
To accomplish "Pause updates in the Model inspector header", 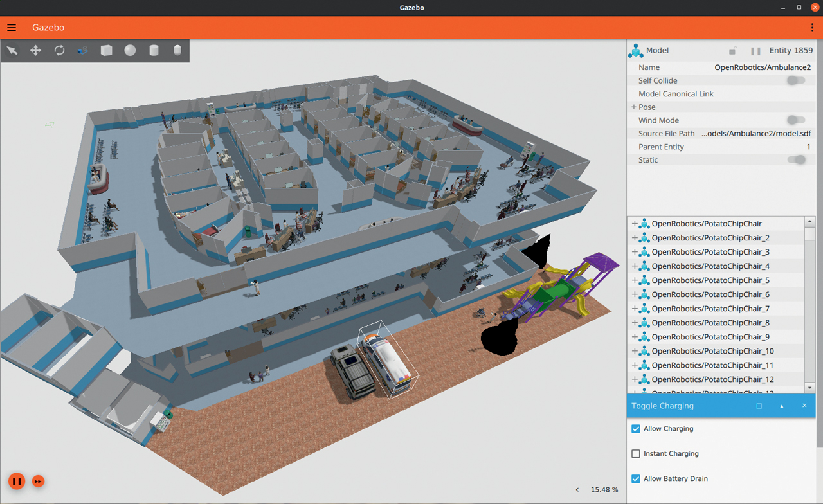I will point(755,51).
